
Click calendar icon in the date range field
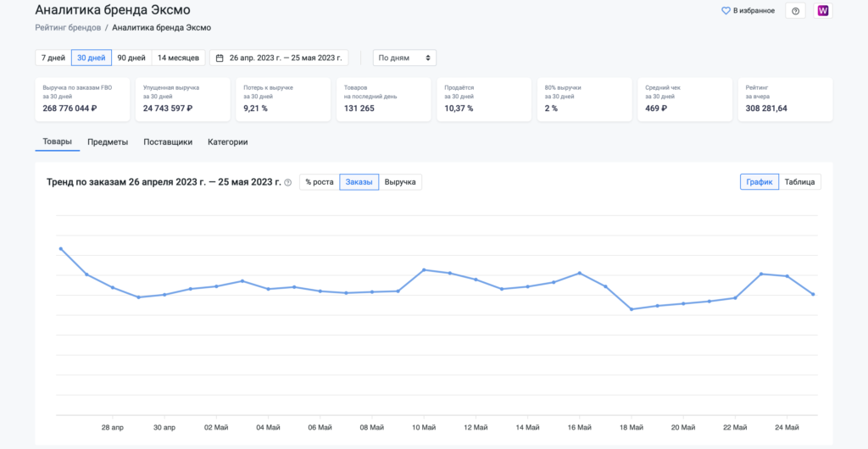coord(220,58)
